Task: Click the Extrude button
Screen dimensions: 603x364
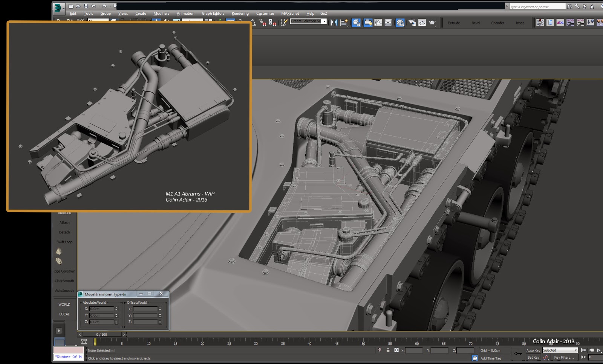Action: 454,23
